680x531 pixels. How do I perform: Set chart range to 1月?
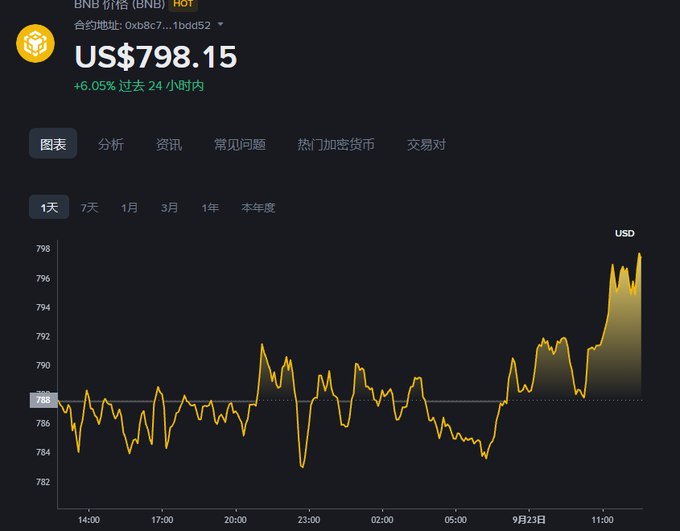[129, 208]
